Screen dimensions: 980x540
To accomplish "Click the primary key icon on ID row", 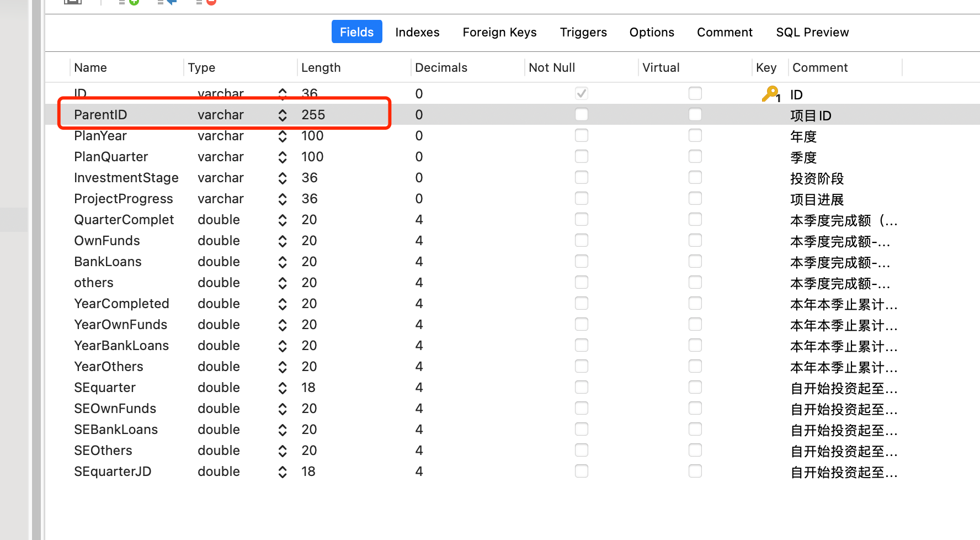I will pos(770,94).
